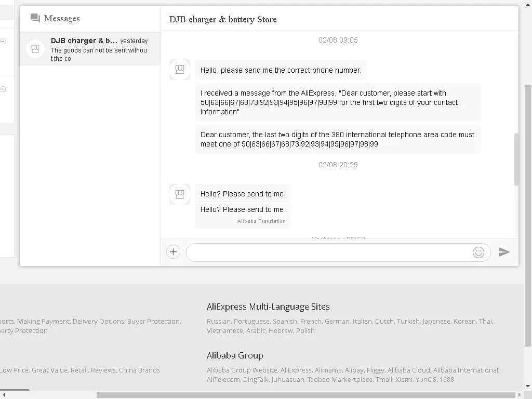Click the store avatar beside the 'Hello, please send me' message
532x399 pixels.
coord(180,70)
